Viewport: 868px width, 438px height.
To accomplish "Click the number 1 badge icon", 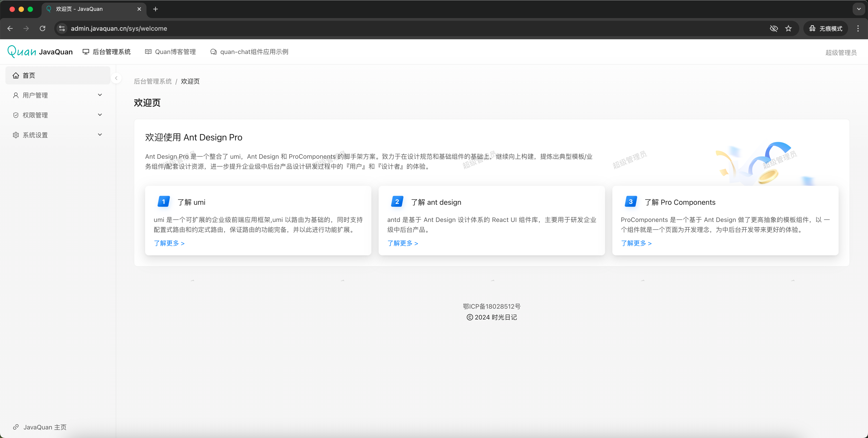I will tap(163, 202).
